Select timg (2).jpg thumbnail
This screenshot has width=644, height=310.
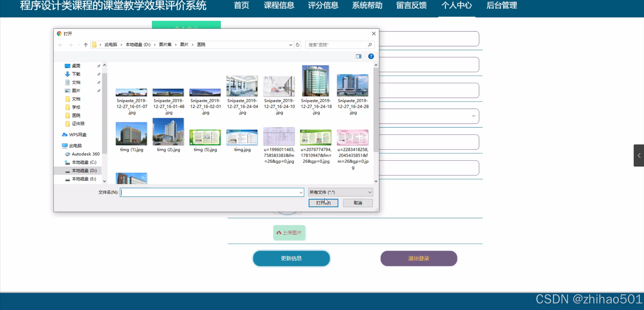pos(168,132)
